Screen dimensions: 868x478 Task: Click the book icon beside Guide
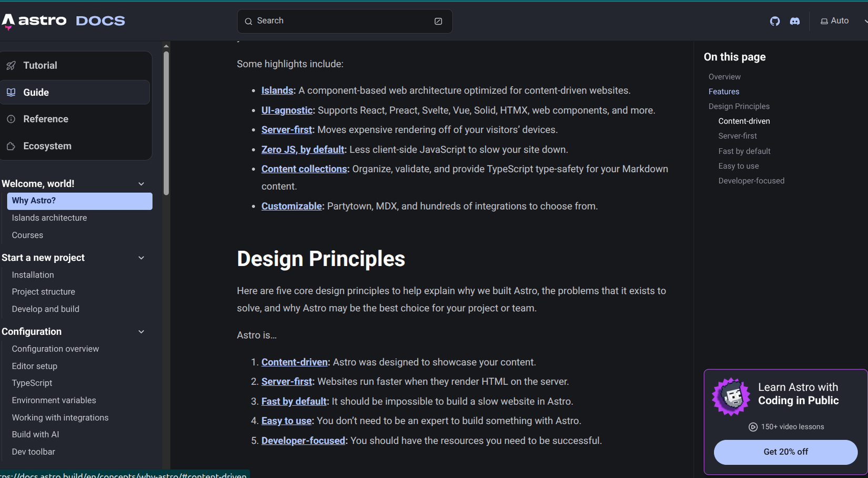(x=11, y=92)
